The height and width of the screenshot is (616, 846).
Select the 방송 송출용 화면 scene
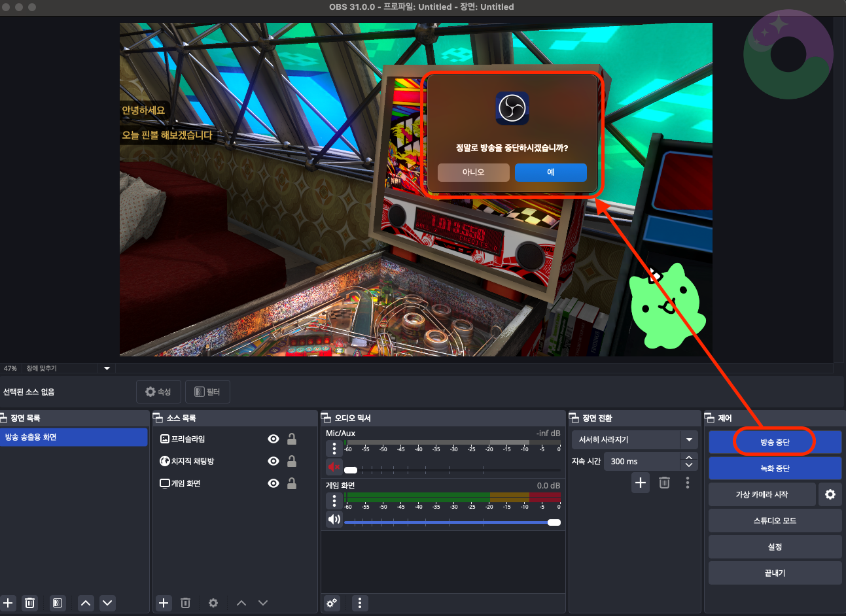(x=74, y=437)
